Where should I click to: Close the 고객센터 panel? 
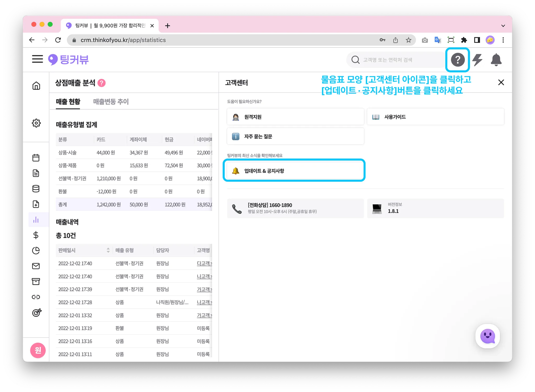pos(501,82)
